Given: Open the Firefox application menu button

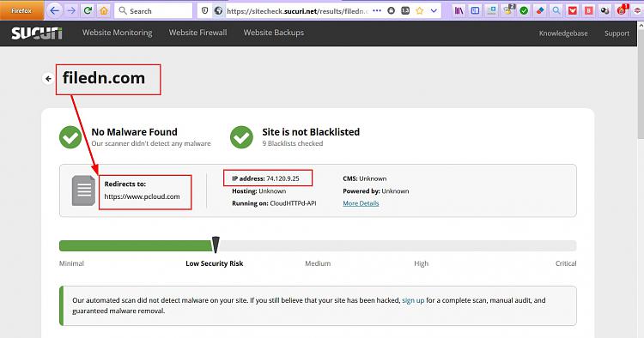Looking at the screenshot, I should pyautogui.click(x=21, y=10).
